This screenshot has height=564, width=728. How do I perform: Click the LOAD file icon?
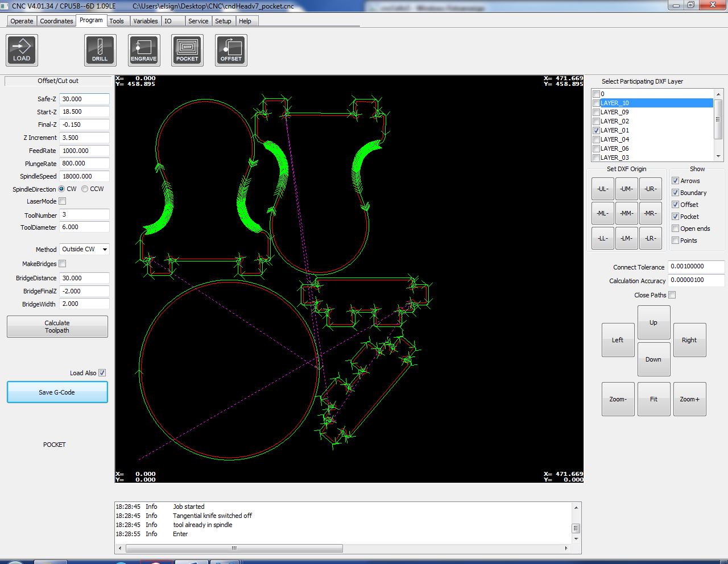(22, 50)
